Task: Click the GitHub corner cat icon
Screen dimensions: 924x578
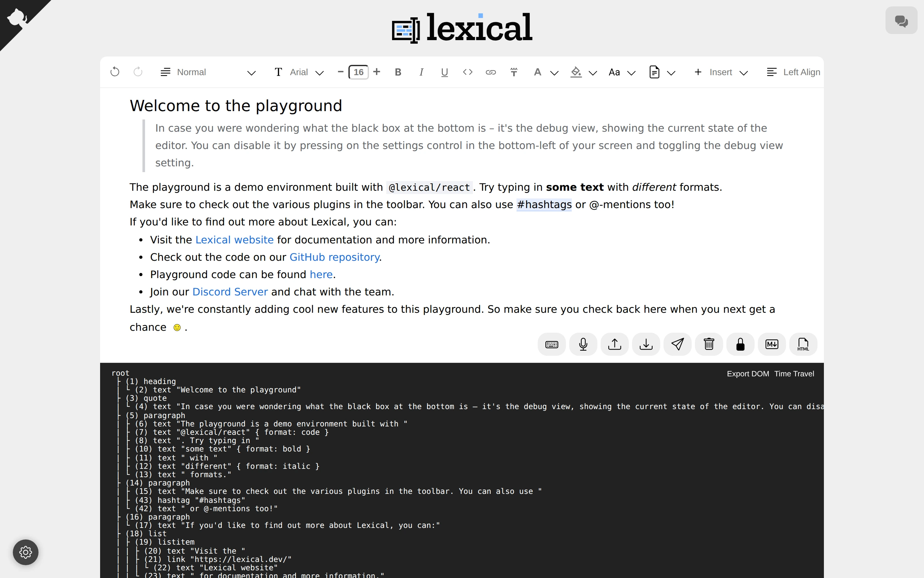Action: [18, 18]
